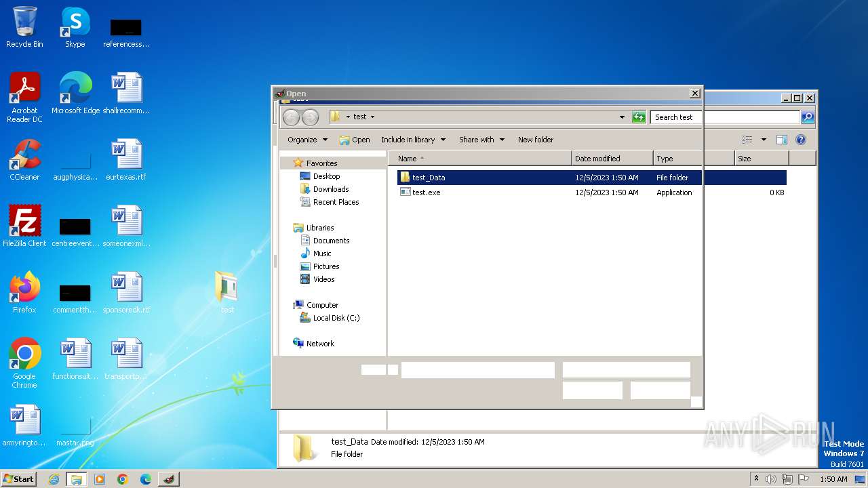Sort by Size column header

pyautogui.click(x=762, y=159)
